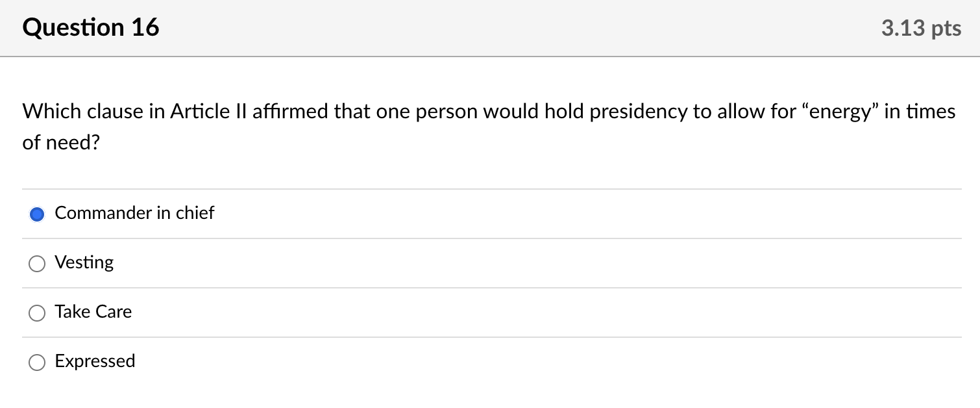
Task: Click the Vesting answer label text
Action: click(x=84, y=262)
